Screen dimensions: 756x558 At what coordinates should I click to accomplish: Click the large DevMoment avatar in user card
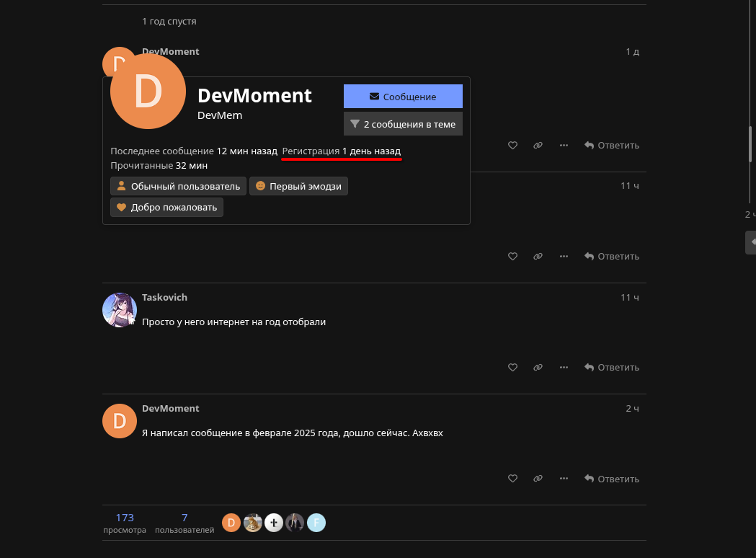pyautogui.click(x=148, y=92)
